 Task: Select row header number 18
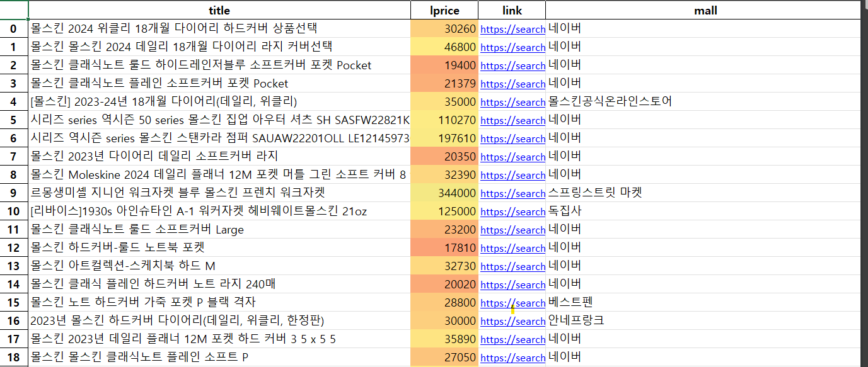click(x=12, y=358)
